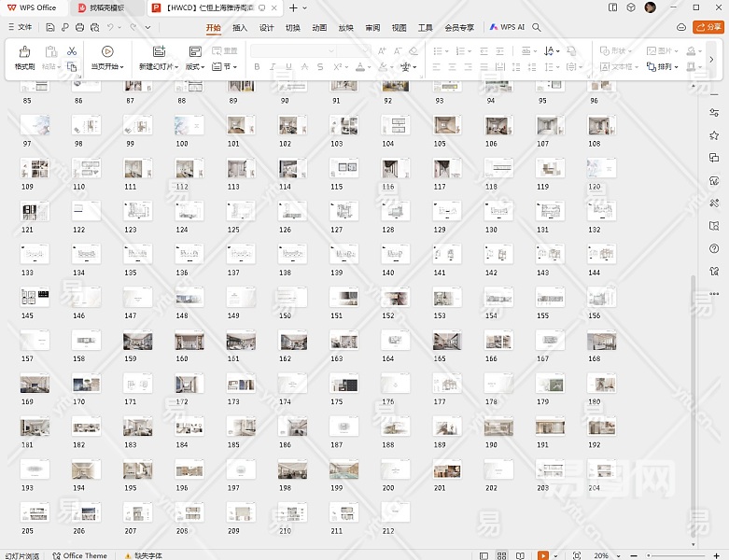Click the Play from current slide icon
Screen dimensions: 729x560
pyautogui.click(x=107, y=52)
